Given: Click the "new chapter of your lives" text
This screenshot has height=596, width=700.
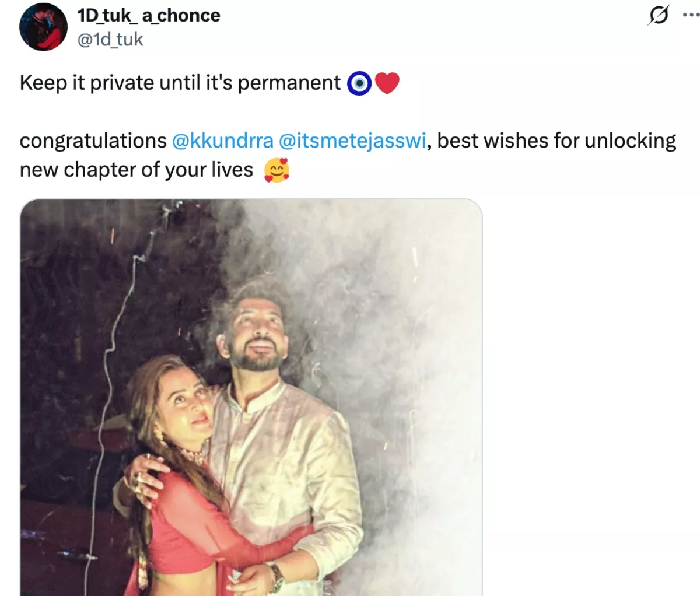Looking at the screenshot, I should pos(136,170).
